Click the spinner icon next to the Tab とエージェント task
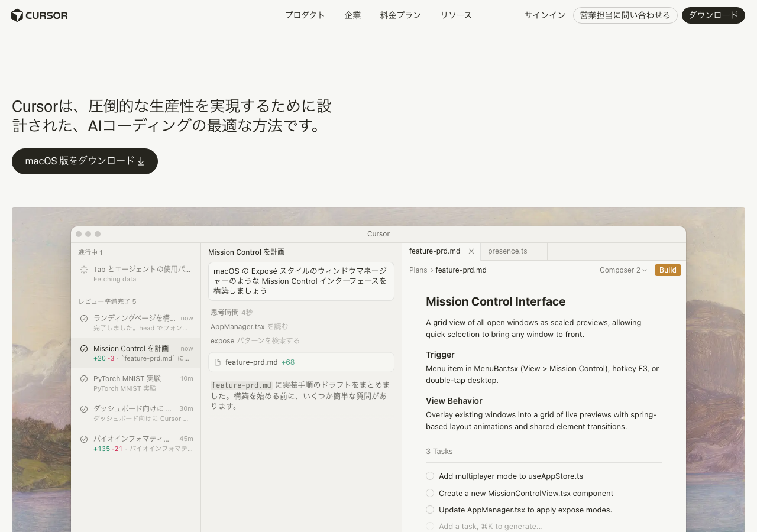Viewport: 757px width, 532px height. [x=84, y=270]
